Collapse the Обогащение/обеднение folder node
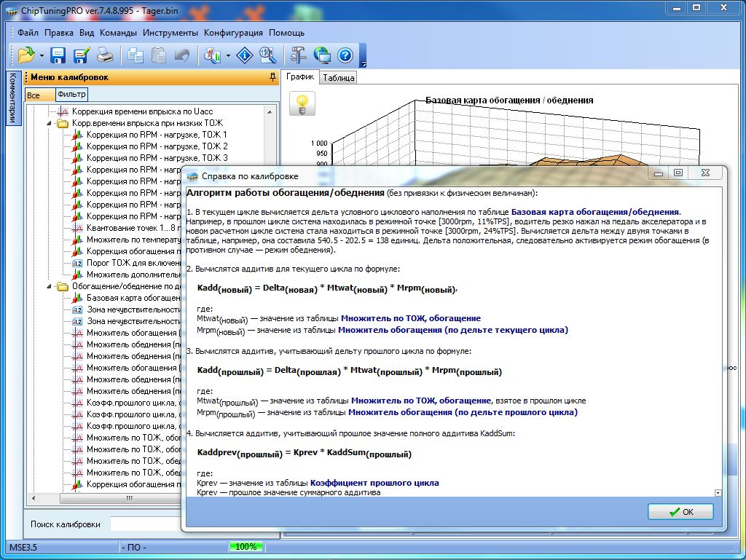Screen dimensions: 746x560 50,287
